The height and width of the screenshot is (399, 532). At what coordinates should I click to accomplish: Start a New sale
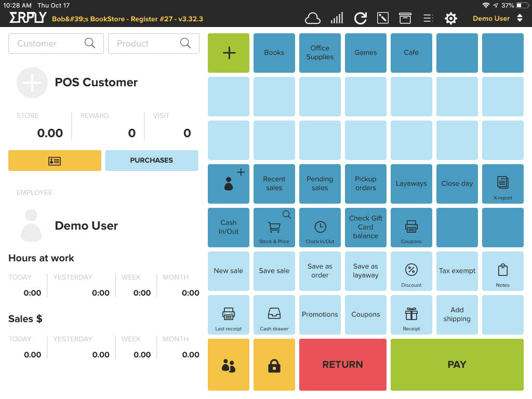tap(228, 271)
